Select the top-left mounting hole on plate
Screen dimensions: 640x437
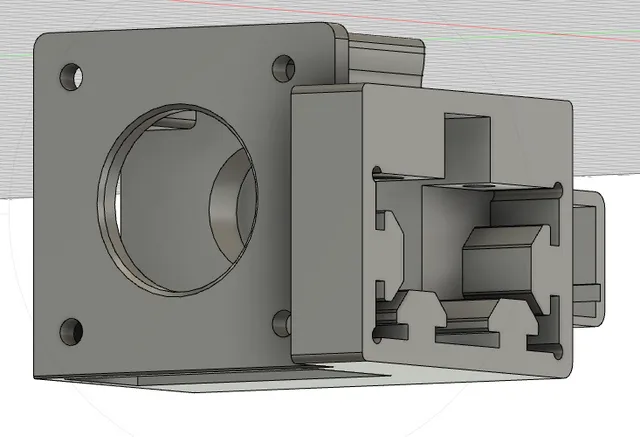(x=71, y=77)
